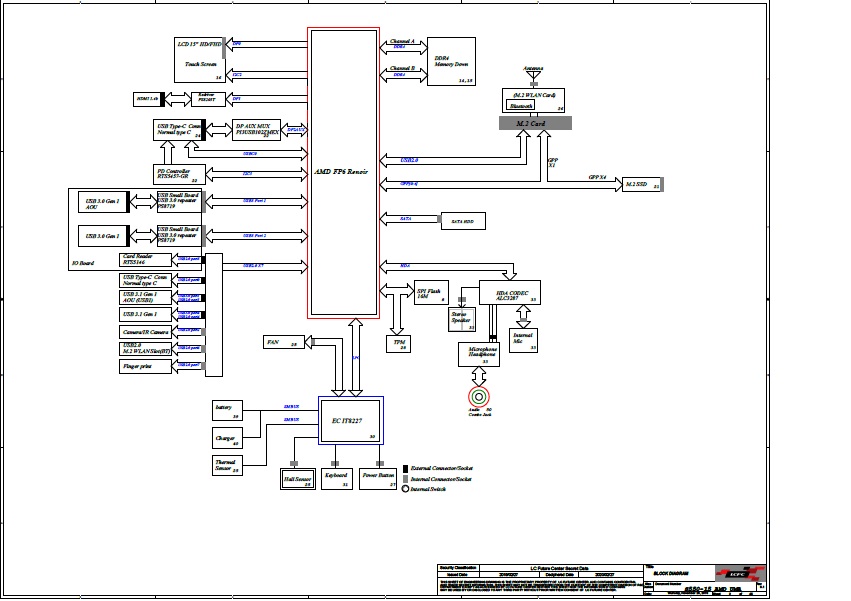
Task: Select the Power Button block
Action: click(x=378, y=479)
